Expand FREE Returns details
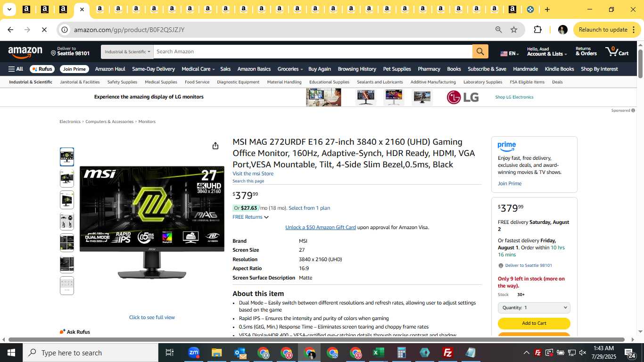The width and height of the screenshot is (644, 362). pos(250,217)
